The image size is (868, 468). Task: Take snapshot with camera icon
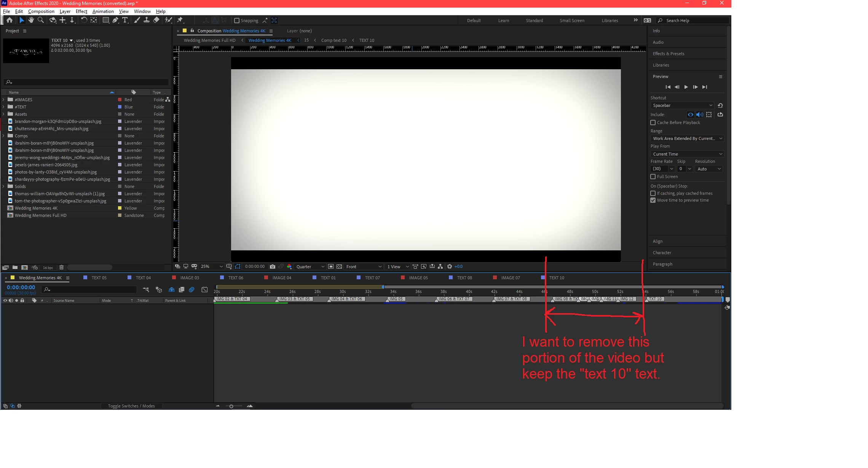(x=272, y=267)
